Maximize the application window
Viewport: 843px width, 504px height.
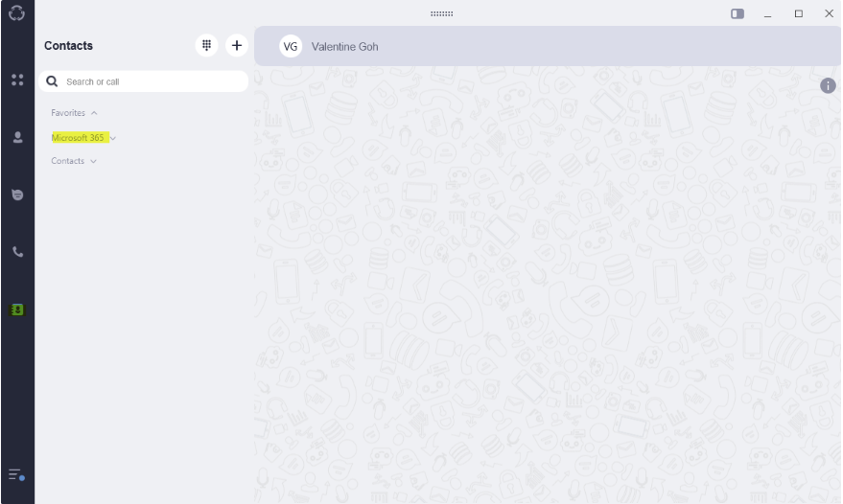click(798, 13)
